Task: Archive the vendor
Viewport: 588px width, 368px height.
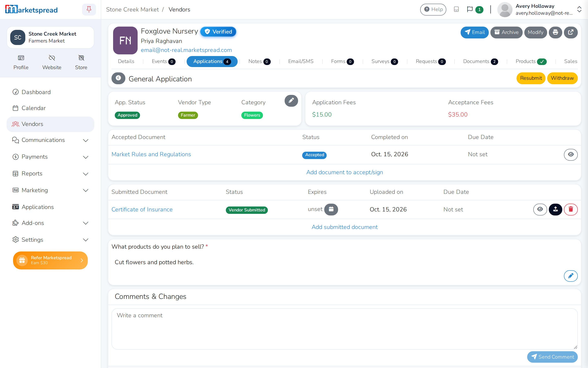Action: (506, 32)
